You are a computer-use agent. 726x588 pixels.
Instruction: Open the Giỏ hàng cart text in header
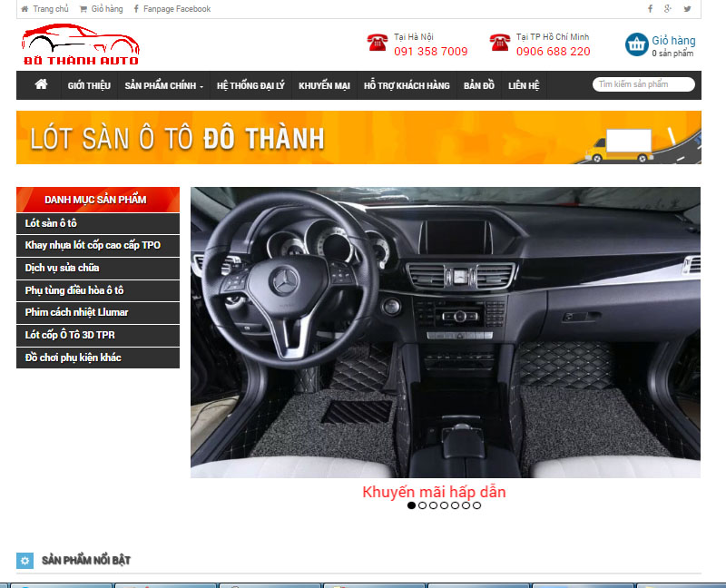tap(673, 41)
